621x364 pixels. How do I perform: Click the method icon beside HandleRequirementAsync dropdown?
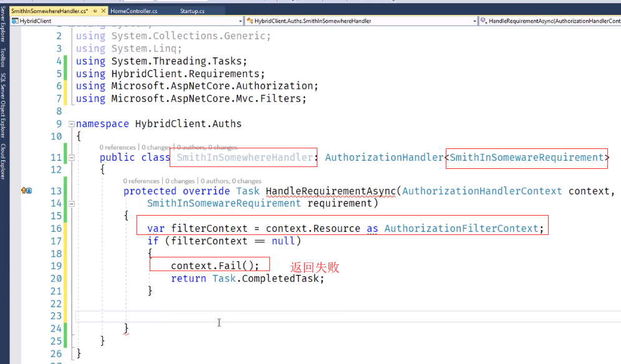point(483,21)
